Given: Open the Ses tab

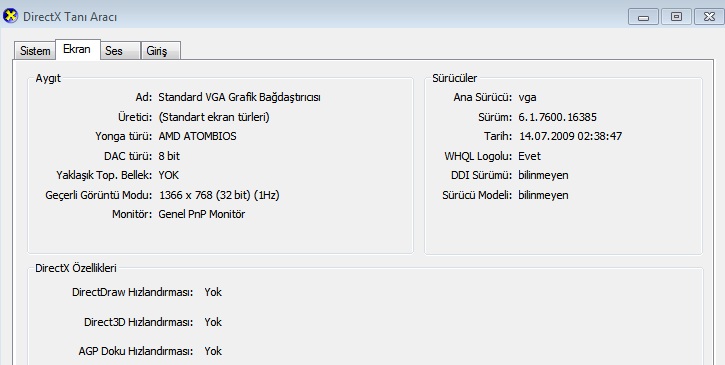Looking at the screenshot, I should click(120, 50).
